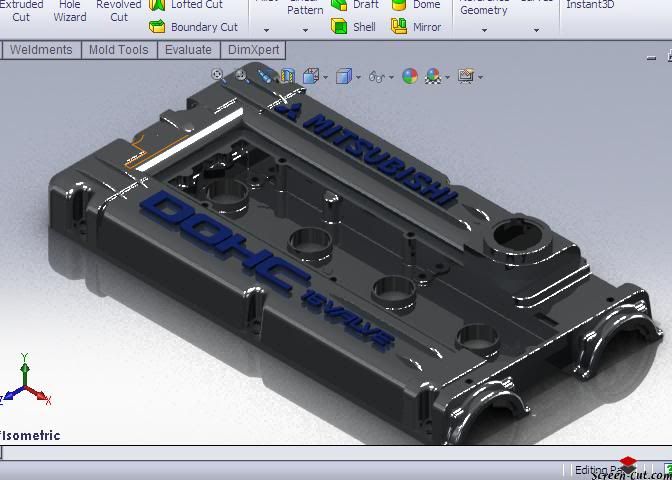Toggle Instant3D mode

coord(590,5)
